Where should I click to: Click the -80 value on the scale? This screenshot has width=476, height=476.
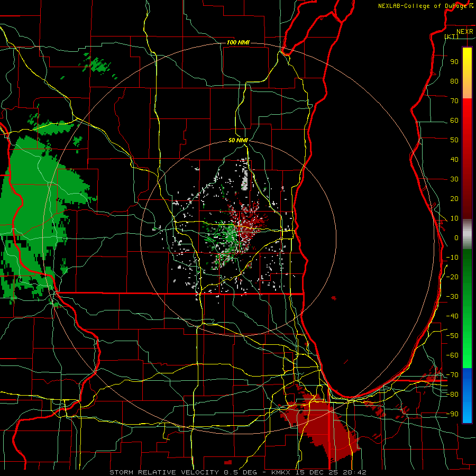[452, 395]
